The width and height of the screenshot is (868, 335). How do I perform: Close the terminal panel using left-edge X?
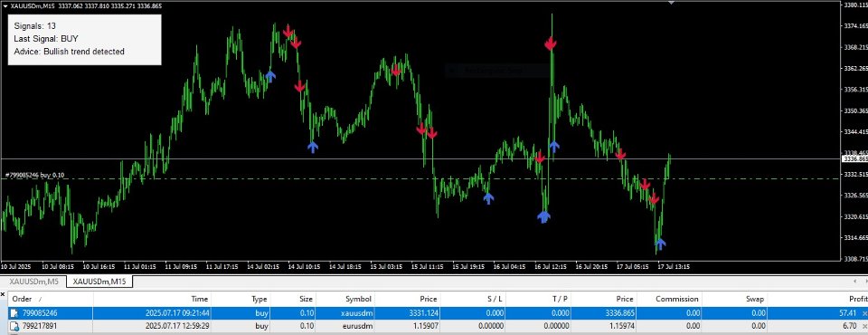click(4, 294)
